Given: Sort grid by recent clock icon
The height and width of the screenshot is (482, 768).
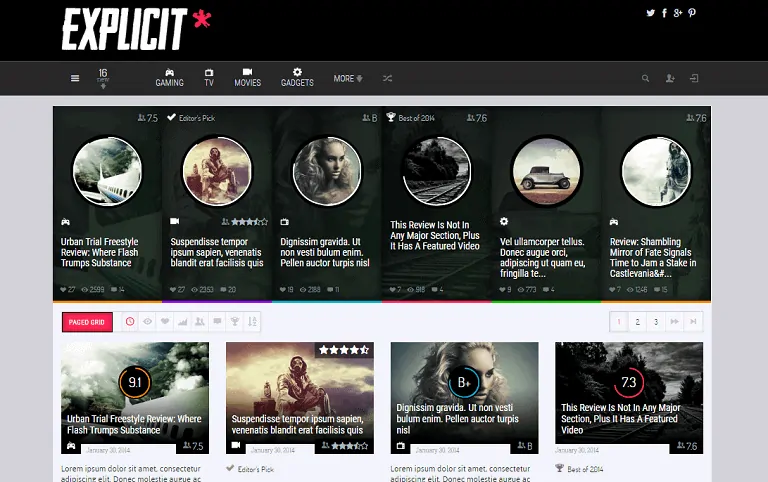Looking at the screenshot, I should [130, 322].
